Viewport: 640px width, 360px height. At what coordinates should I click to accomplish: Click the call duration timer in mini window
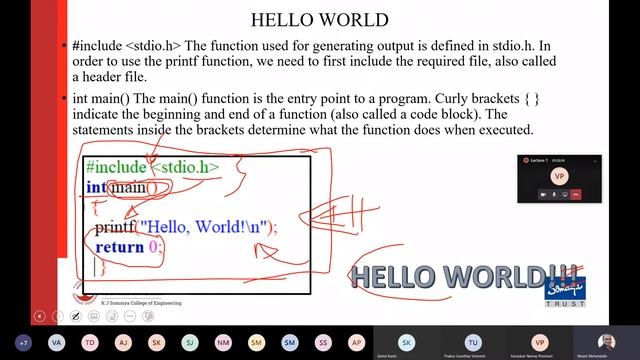pyautogui.click(x=558, y=161)
